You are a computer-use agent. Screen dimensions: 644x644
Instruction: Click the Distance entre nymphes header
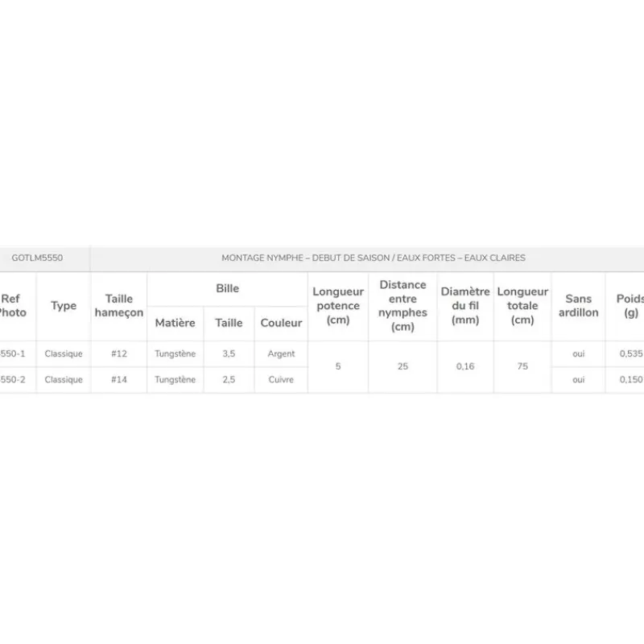pos(402,306)
